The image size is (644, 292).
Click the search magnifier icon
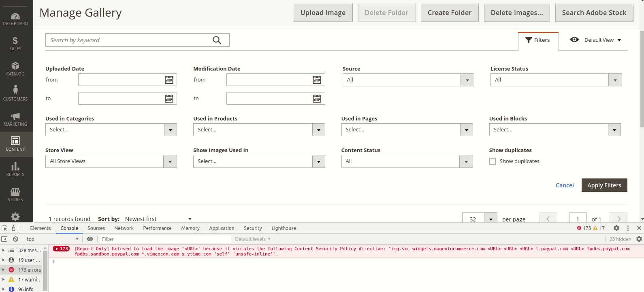(x=217, y=40)
